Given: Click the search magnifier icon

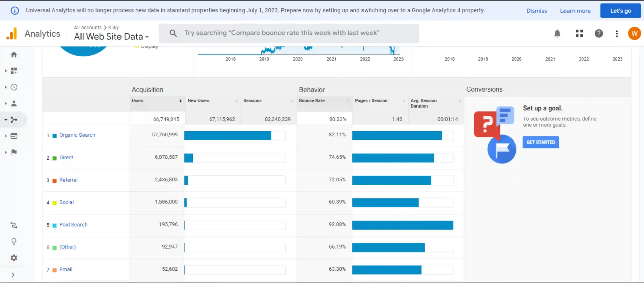Looking at the screenshot, I should pos(173,33).
